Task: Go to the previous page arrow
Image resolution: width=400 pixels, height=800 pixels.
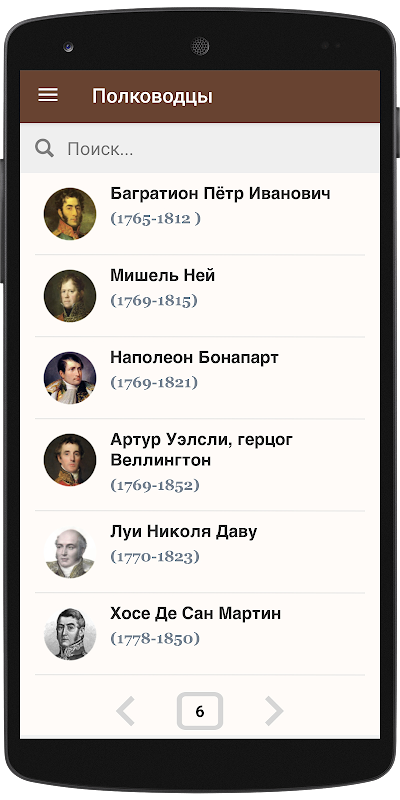Action: [x=125, y=710]
